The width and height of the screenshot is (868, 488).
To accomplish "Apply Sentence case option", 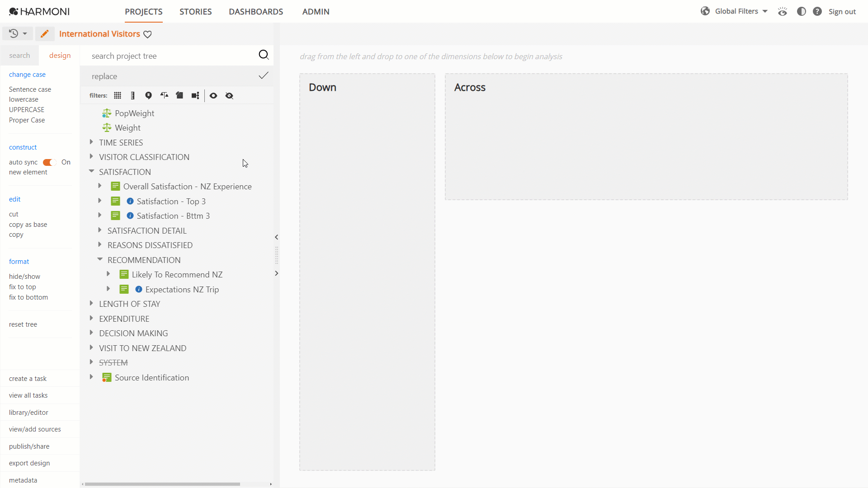I will point(30,89).
